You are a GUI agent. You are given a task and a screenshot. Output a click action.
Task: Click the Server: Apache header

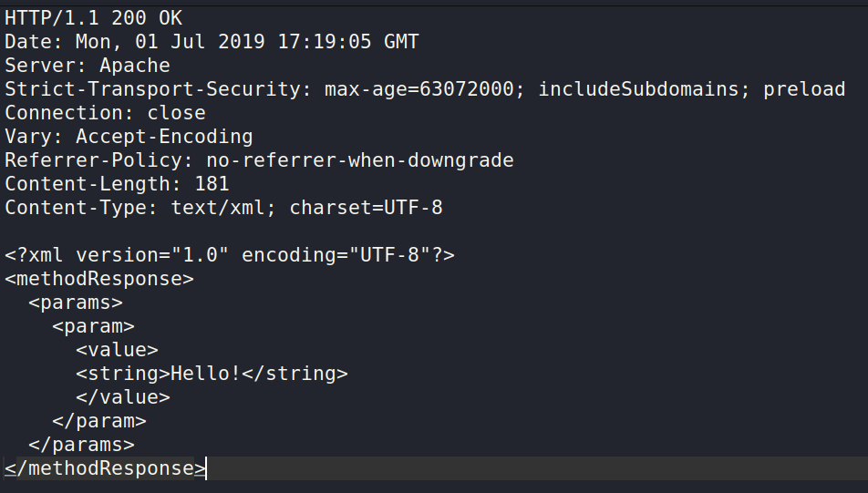click(88, 66)
